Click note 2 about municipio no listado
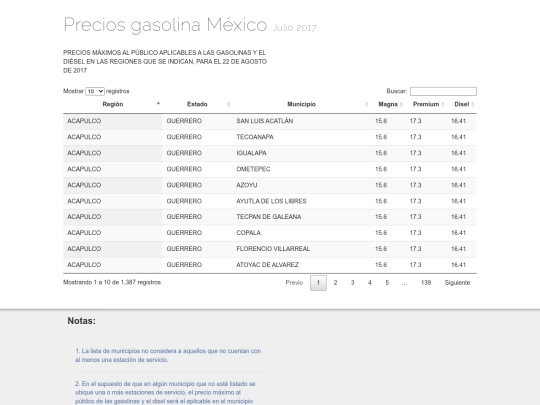Viewport: 540px width, 405px height. pos(165,393)
